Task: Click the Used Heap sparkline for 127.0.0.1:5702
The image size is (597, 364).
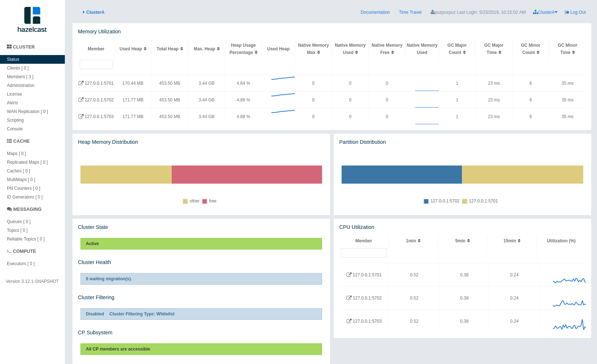Action: click(x=283, y=95)
